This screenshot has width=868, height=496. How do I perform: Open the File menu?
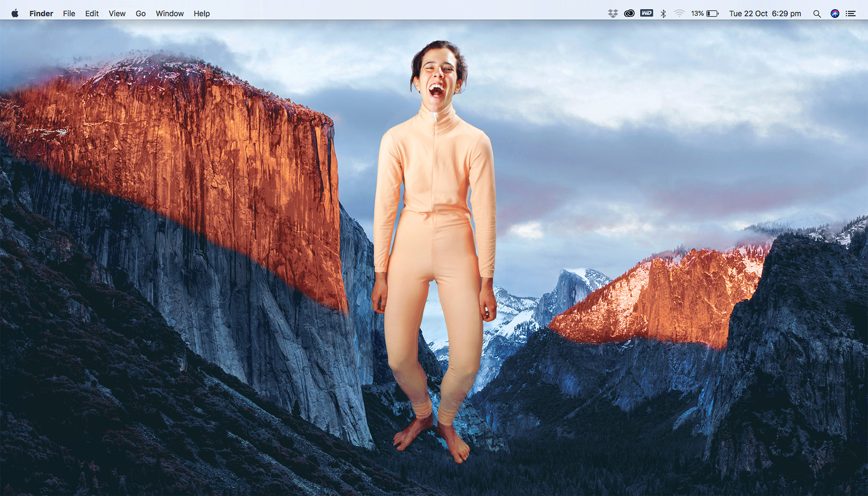click(69, 13)
